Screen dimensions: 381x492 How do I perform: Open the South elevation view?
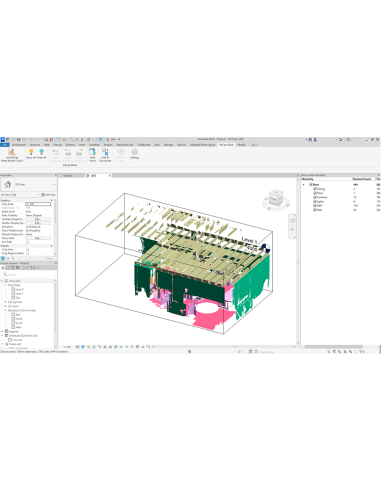[19, 323]
